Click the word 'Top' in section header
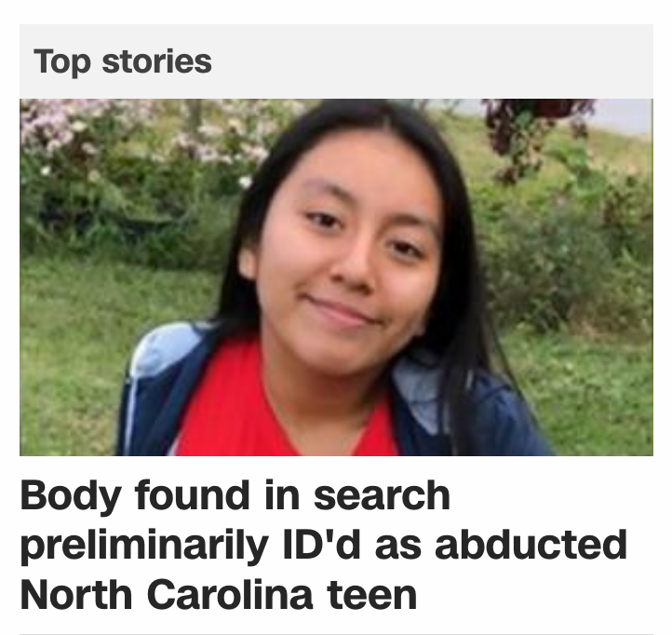 coord(62,62)
